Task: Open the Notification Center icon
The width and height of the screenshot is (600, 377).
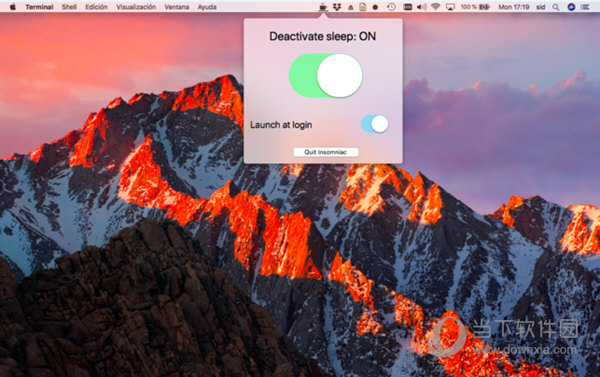Action: [585, 7]
